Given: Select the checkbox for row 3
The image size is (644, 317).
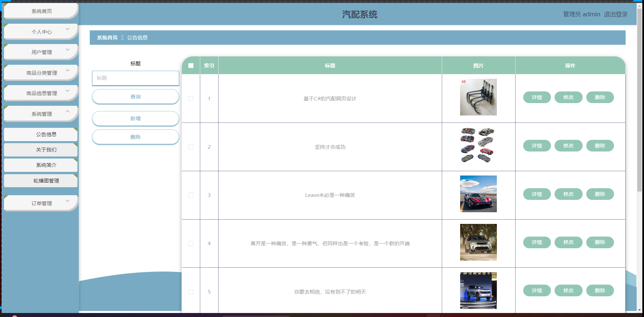Looking at the screenshot, I should (191, 195).
